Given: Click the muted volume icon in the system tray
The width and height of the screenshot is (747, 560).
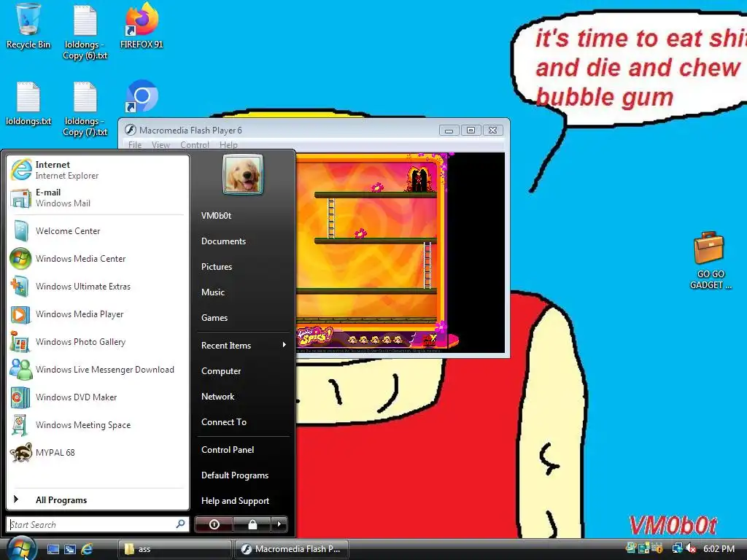Looking at the screenshot, I should click(x=691, y=548).
